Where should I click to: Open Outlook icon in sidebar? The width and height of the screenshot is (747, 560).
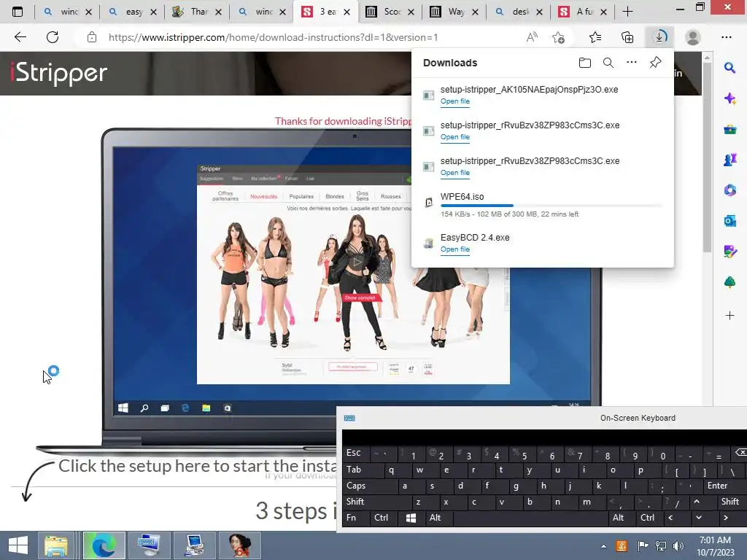point(729,220)
